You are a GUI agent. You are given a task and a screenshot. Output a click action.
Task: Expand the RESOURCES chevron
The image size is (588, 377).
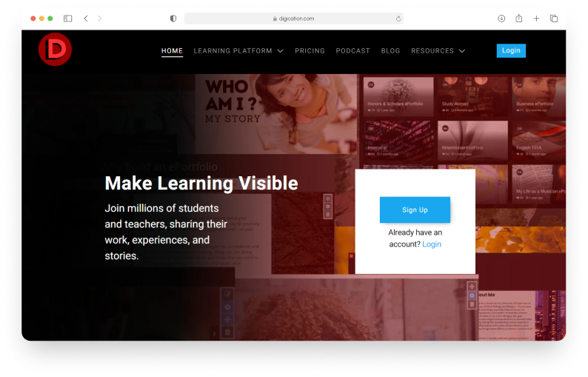click(x=462, y=51)
